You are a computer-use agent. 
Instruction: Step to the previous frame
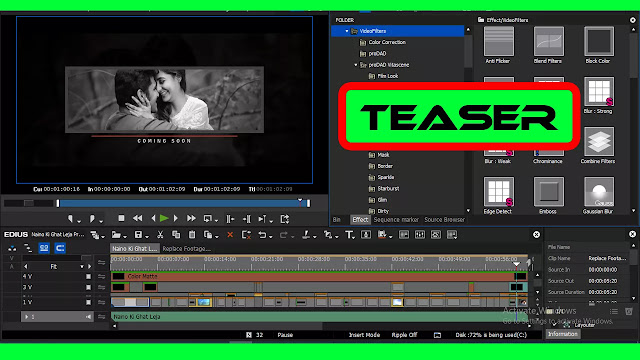coord(153,219)
